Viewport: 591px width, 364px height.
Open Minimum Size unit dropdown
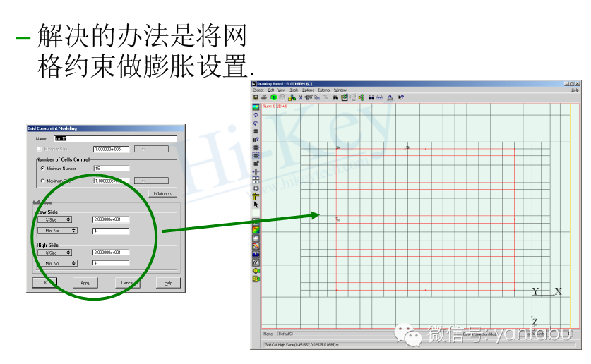[151, 149]
